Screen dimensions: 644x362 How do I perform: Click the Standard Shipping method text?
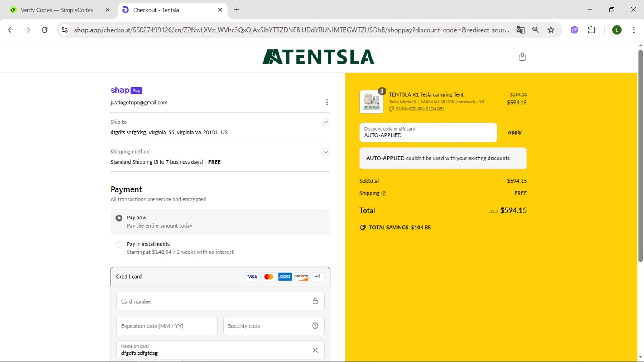(x=165, y=162)
